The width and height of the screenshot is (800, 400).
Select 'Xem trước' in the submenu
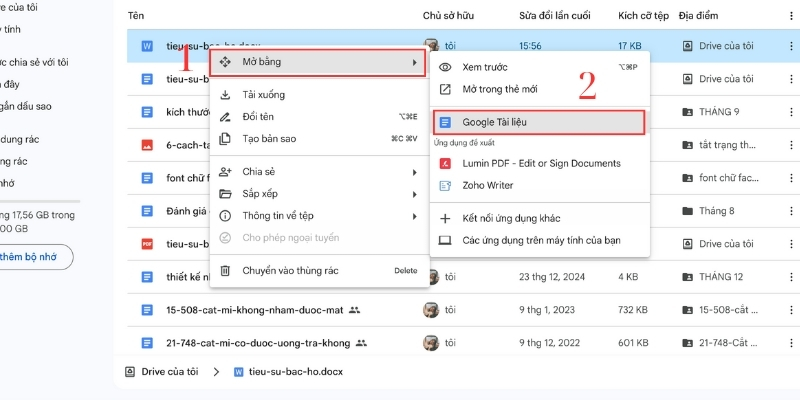pos(540,67)
